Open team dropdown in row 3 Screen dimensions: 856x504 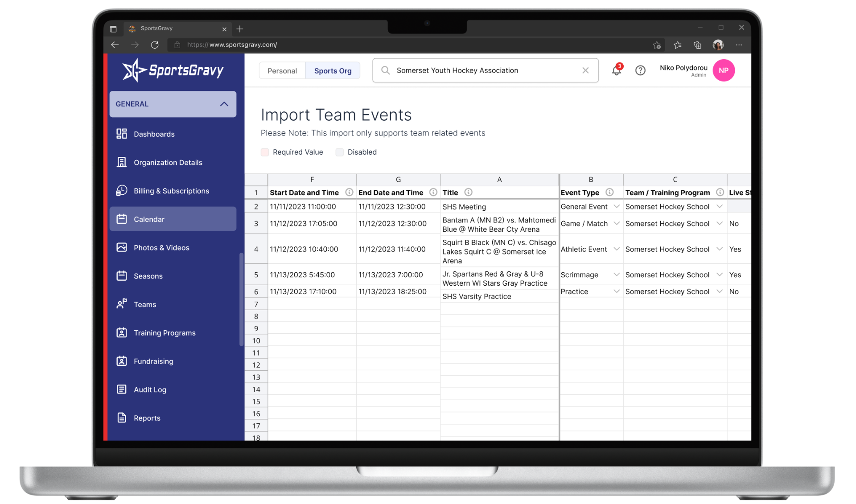pyautogui.click(x=720, y=223)
